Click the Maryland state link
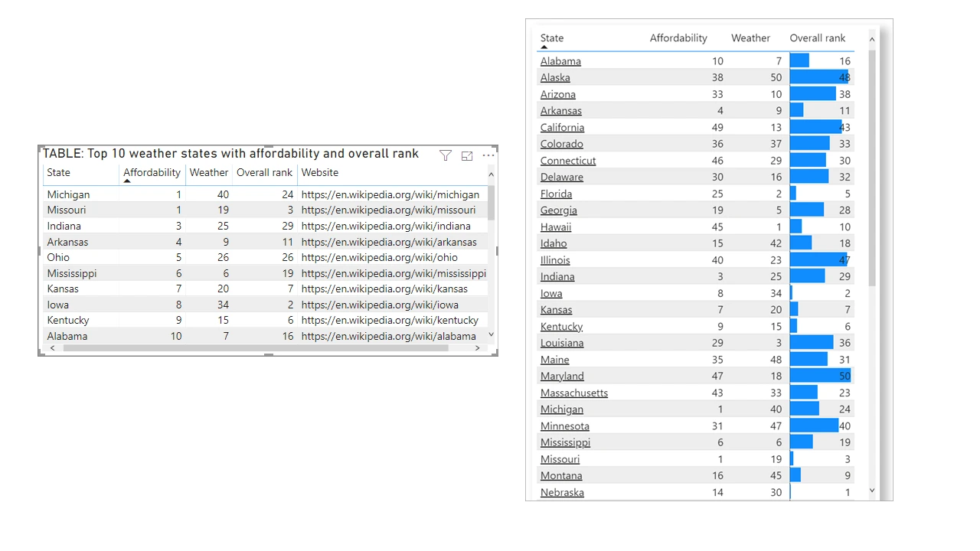 point(562,377)
